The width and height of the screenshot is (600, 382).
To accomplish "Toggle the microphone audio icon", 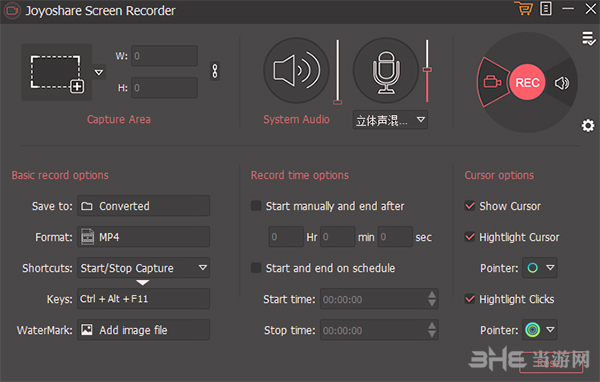I will 386,70.
